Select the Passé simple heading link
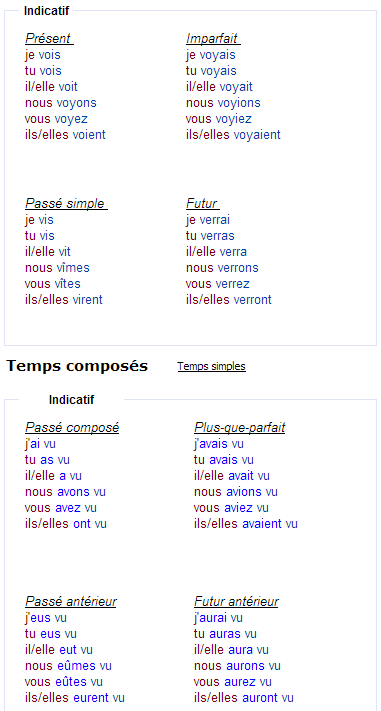The height and width of the screenshot is (711, 381). [x=66, y=204]
